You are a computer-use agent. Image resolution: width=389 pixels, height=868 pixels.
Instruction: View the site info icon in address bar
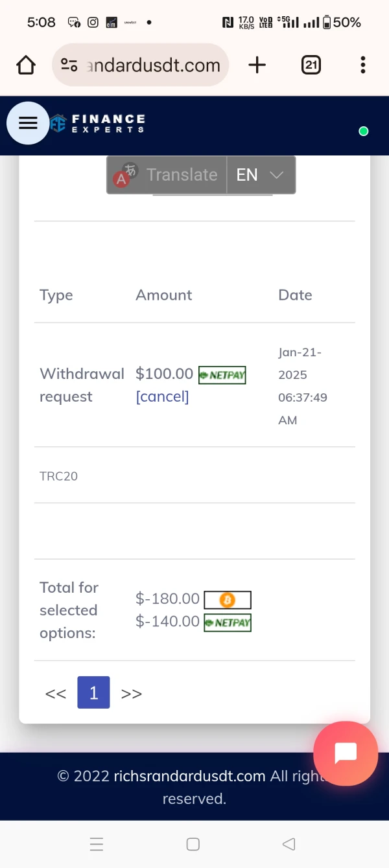(69, 65)
